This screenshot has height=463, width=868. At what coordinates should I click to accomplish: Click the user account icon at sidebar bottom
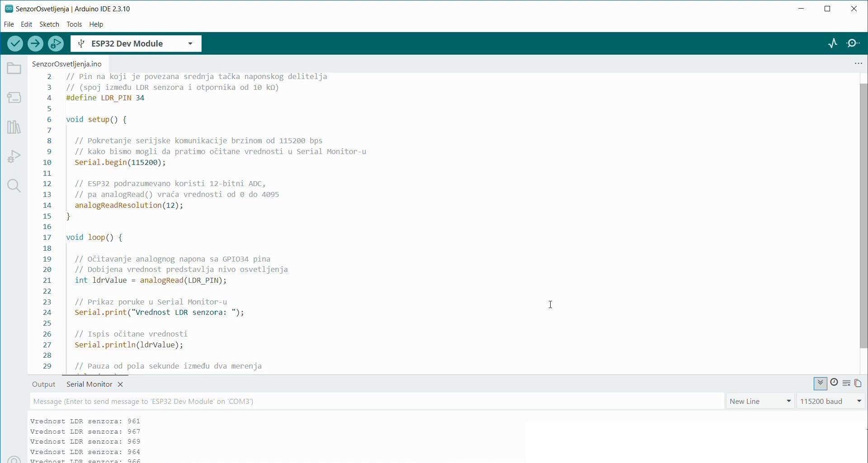pyautogui.click(x=14, y=459)
